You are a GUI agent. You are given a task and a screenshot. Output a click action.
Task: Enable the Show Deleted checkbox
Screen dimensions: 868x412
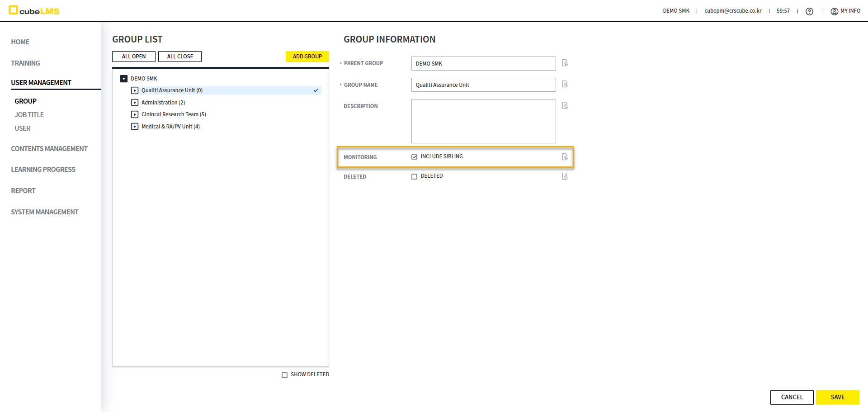[x=284, y=375]
